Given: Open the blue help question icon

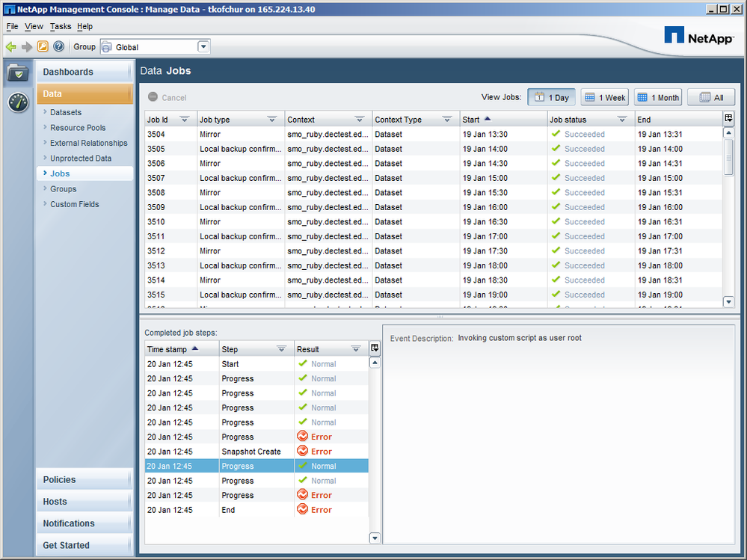Looking at the screenshot, I should click(58, 46).
